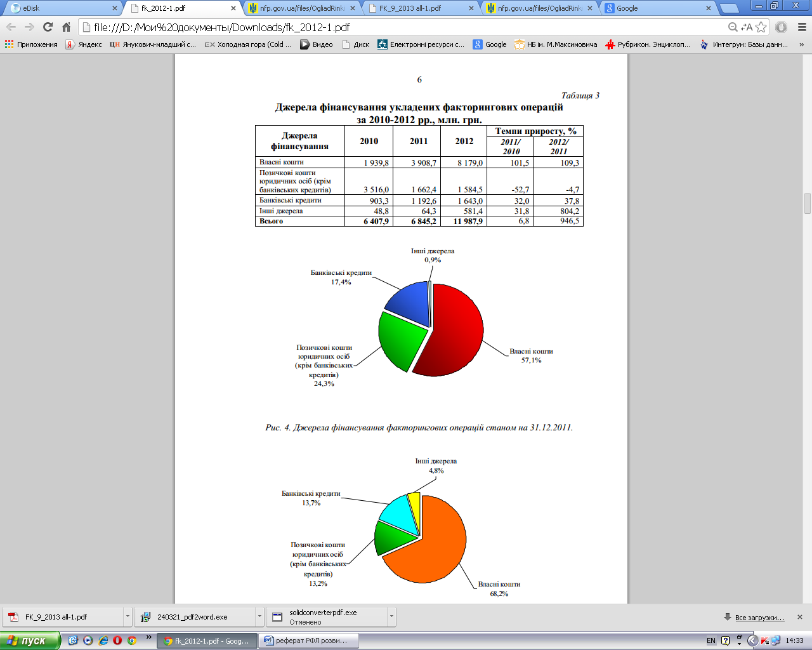The height and width of the screenshot is (650, 812).
Task: Close the FK_9_2013 all-1.pdf tab
Action: [x=471, y=8]
